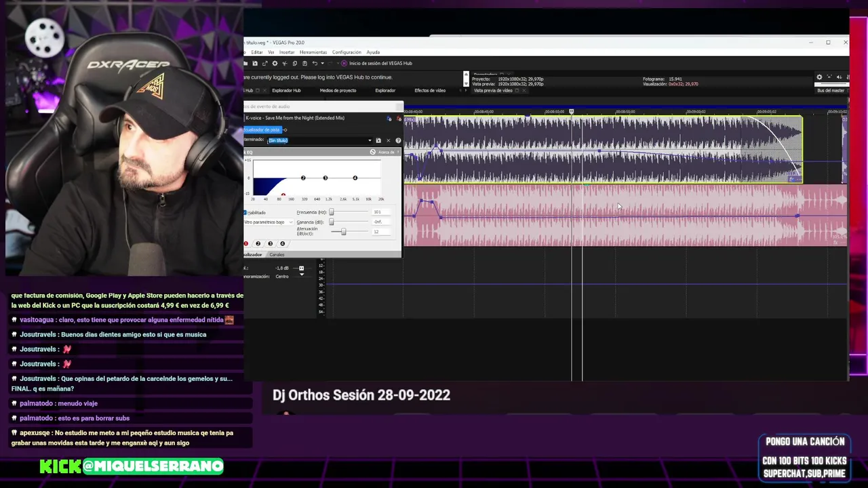Switch to the Canales tab

(x=277, y=255)
